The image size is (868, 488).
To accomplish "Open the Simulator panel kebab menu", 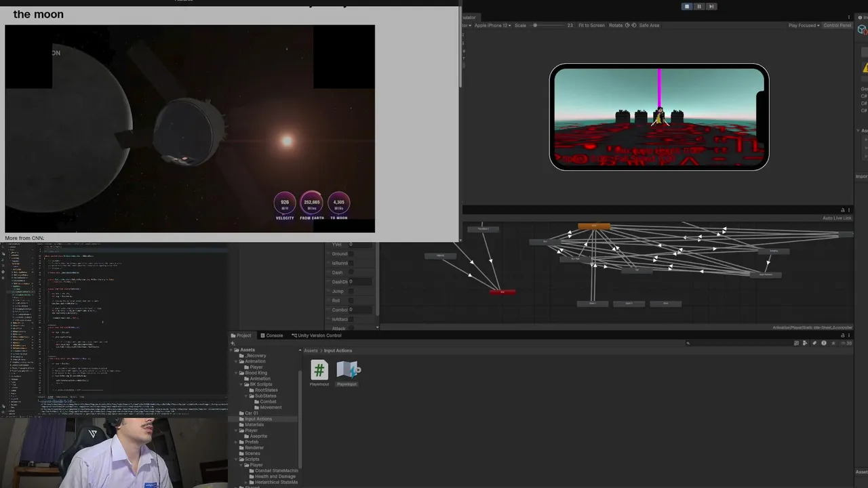I will click(850, 17).
